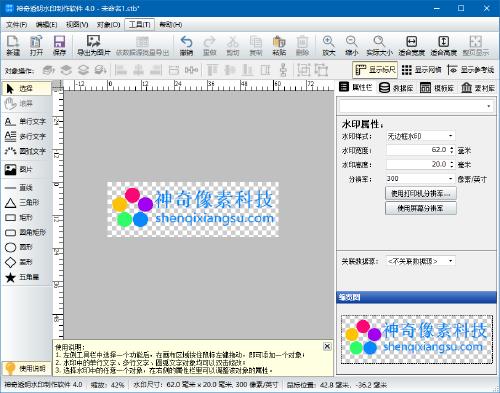The image size is (500, 393).
Task: Choose the arc text tool
Action: 27,151
